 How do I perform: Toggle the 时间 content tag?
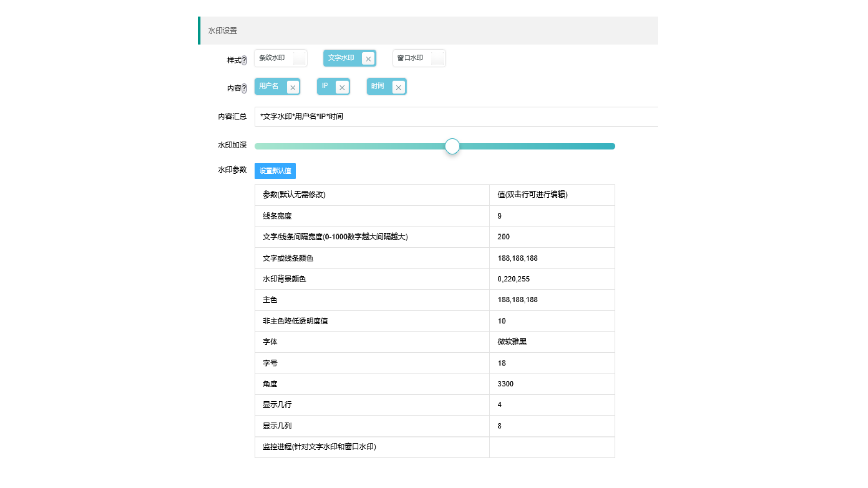click(x=377, y=86)
